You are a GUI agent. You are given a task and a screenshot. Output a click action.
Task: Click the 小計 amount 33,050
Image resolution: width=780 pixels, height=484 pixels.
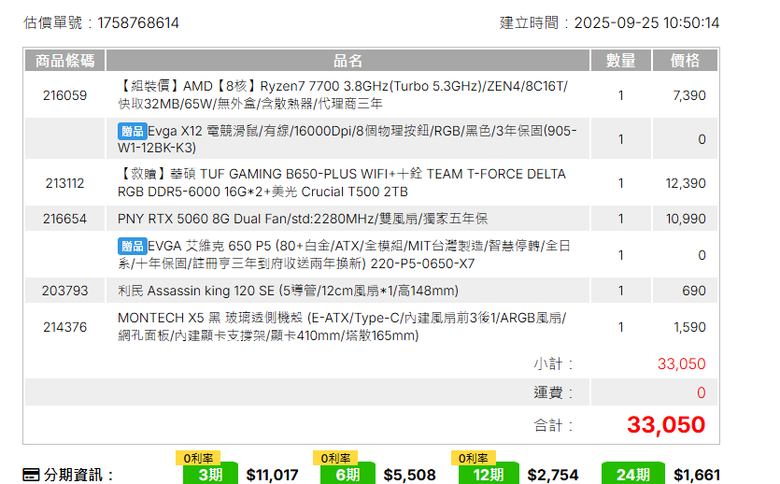tap(682, 364)
